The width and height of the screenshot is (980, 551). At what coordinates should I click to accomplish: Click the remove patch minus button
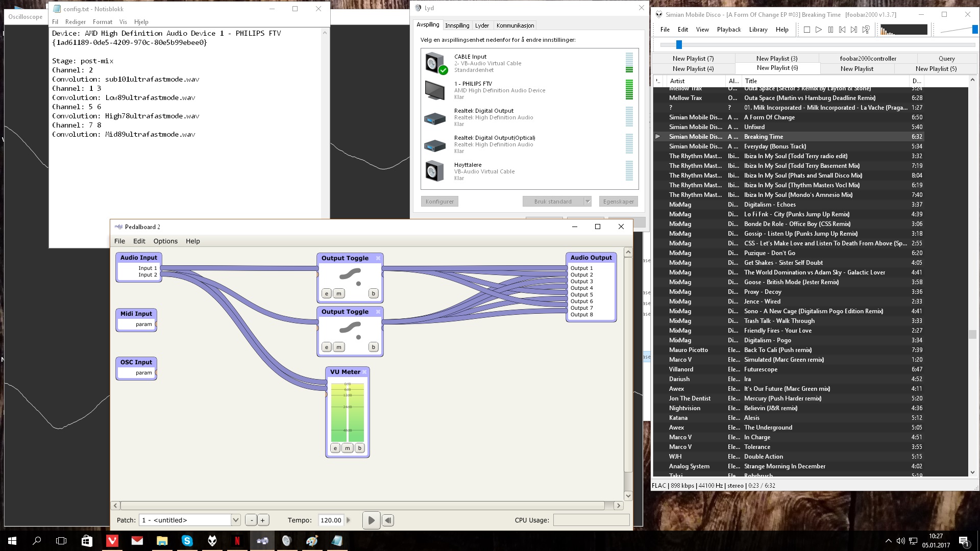coord(251,520)
